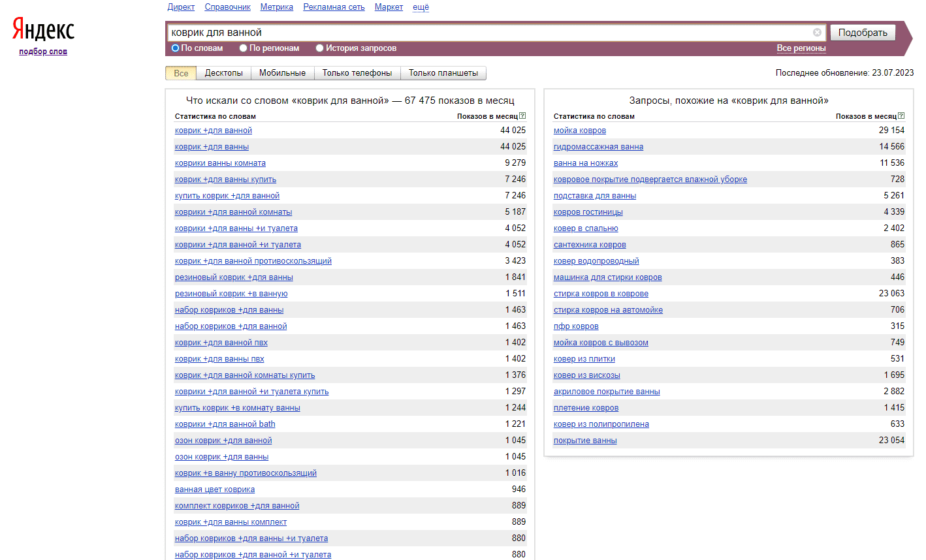Open 'Директ' in the top navigation
Viewport: 926px width, 560px height.
pos(181,7)
